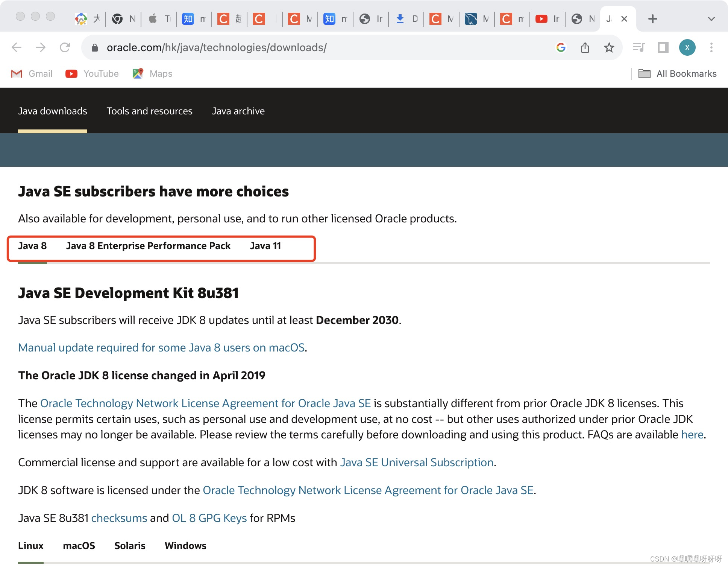
Task: Select the Java 8 tab
Action: pos(32,246)
